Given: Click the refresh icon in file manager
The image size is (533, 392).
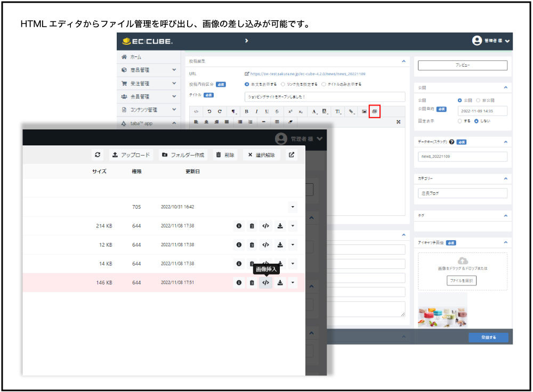Looking at the screenshot, I should point(98,155).
